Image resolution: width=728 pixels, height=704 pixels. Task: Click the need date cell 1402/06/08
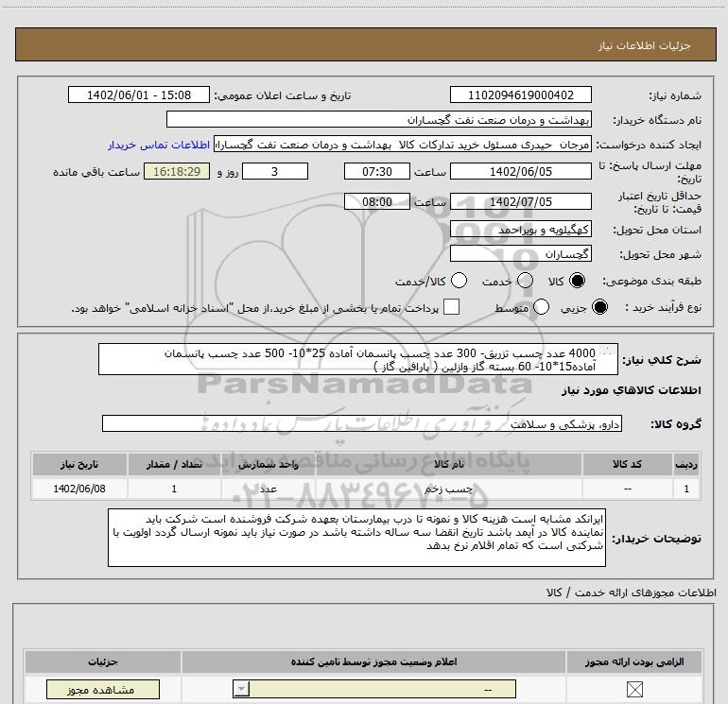79,489
